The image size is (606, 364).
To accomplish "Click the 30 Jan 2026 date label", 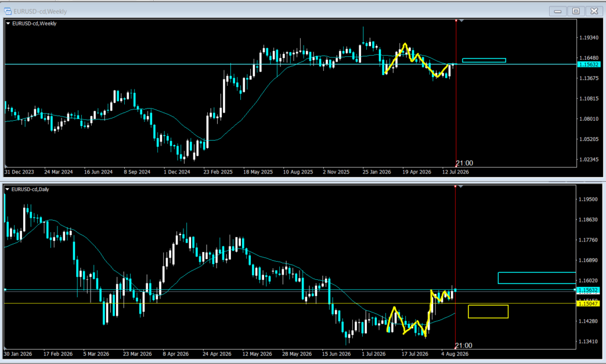I will pyautogui.click(x=18, y=354).
